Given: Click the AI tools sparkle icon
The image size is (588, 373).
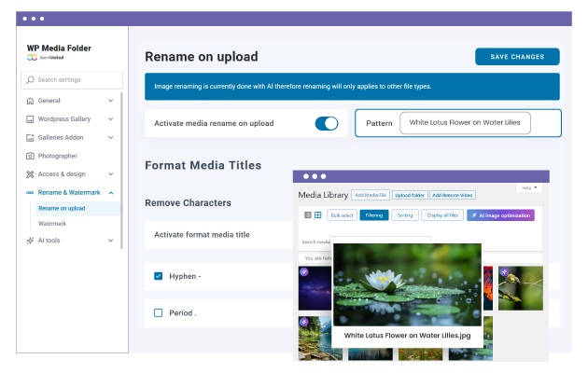Looking at the screenshot, I should coord(30,240).
